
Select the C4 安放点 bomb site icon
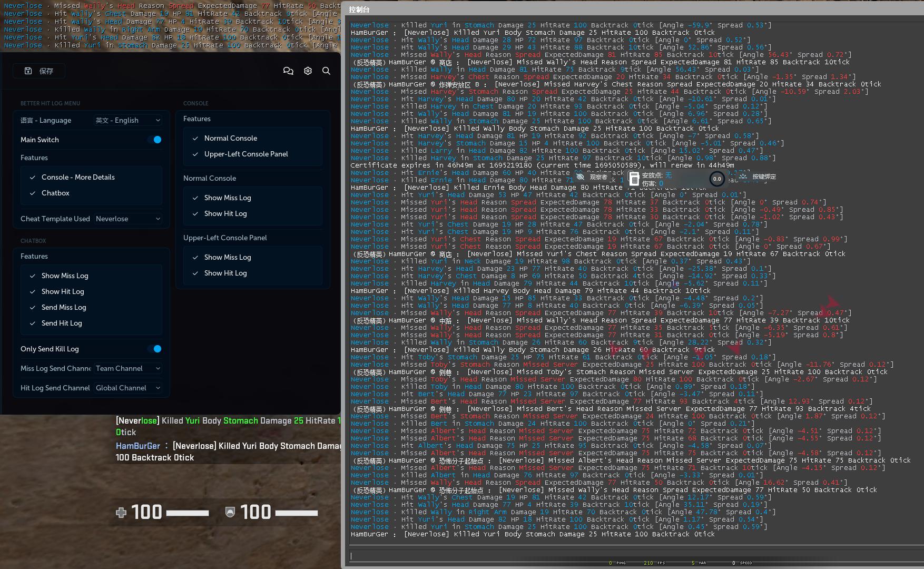(x=634, y=179)
